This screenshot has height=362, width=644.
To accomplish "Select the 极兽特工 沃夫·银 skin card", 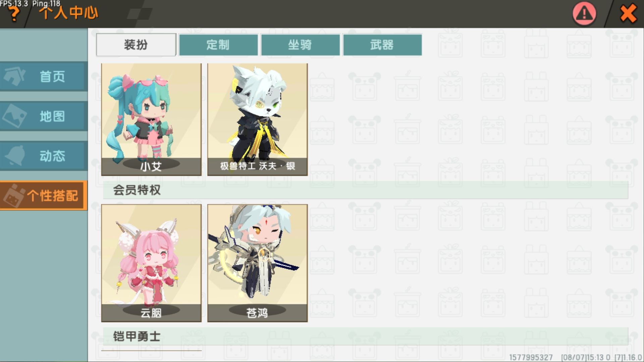I will coord(257,119).
